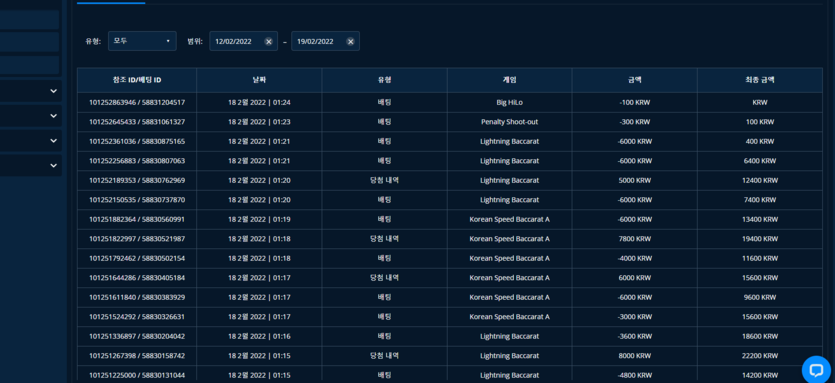Click the 5000 KRW amount
The width and height of the screenshot is (835, 383).
coord(635,180)
